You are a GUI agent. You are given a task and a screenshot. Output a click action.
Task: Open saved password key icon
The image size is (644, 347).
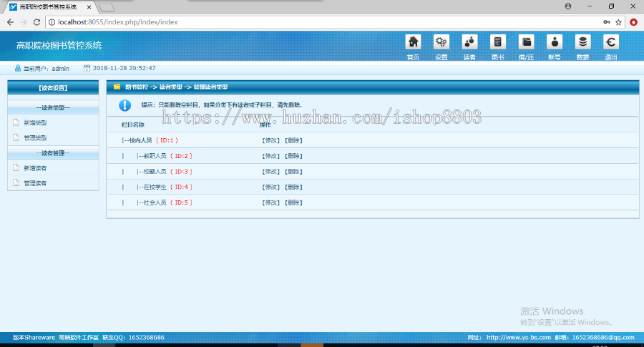pos(607,22)
